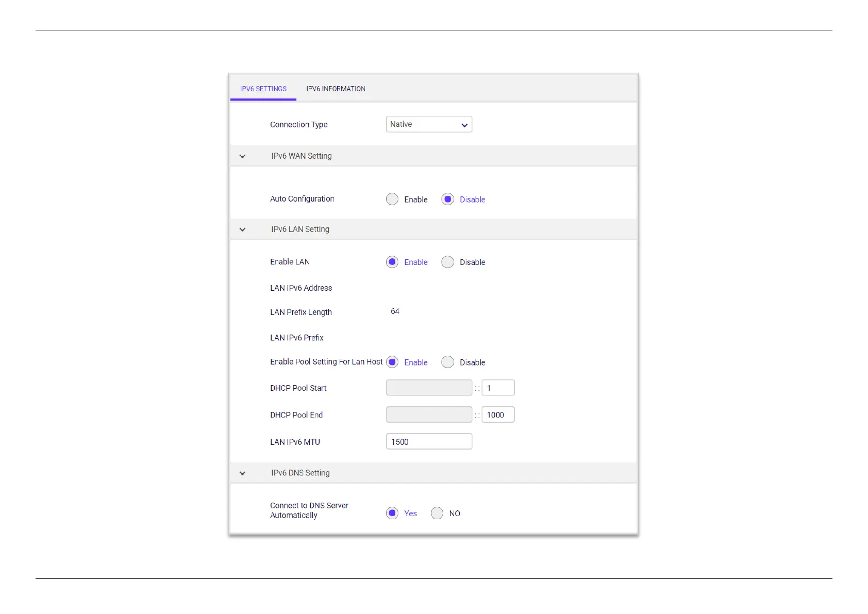868x614 pixels.
Task: Click the IPv6 WAN Setting header text
Action: click(x=302, y=156)
